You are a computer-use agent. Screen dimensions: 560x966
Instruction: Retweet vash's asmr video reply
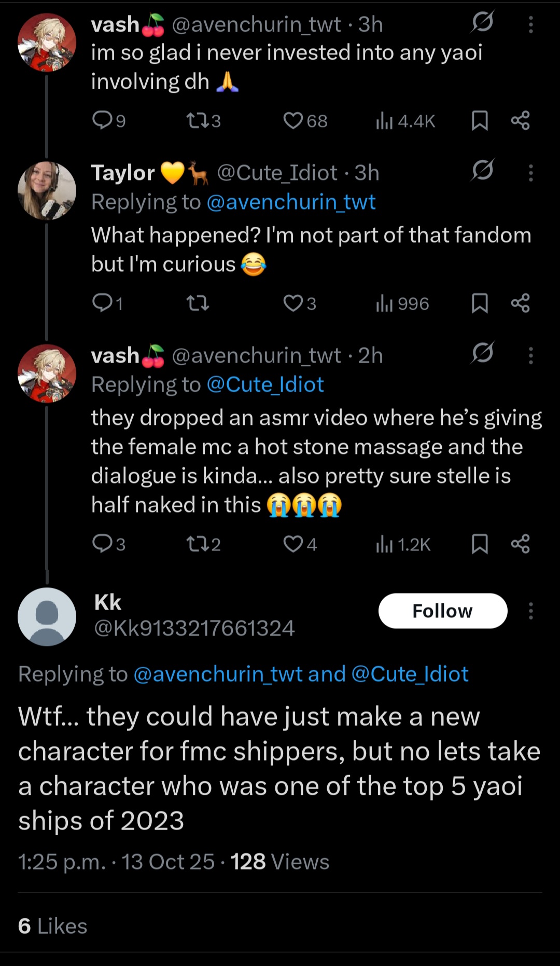click(x=203, y=544)
